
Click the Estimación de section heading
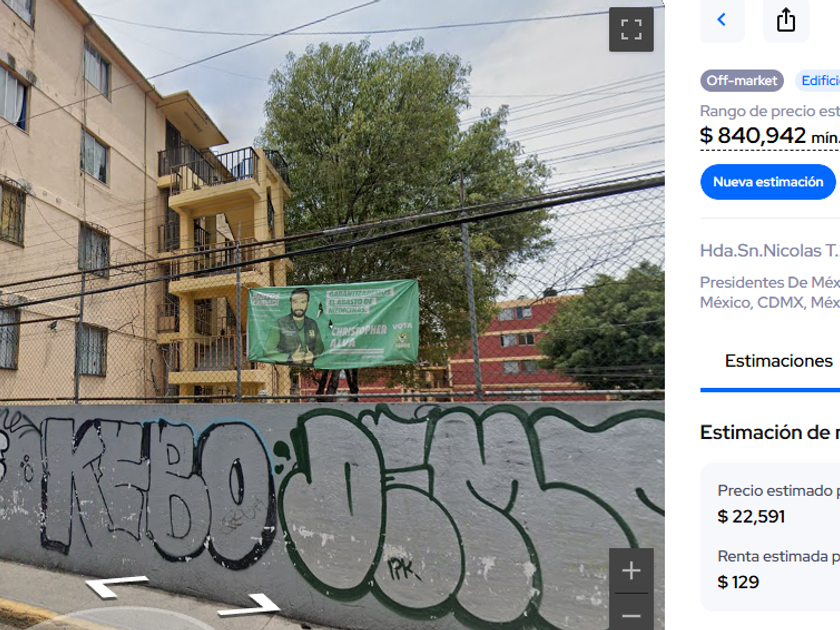click(769, 432)
